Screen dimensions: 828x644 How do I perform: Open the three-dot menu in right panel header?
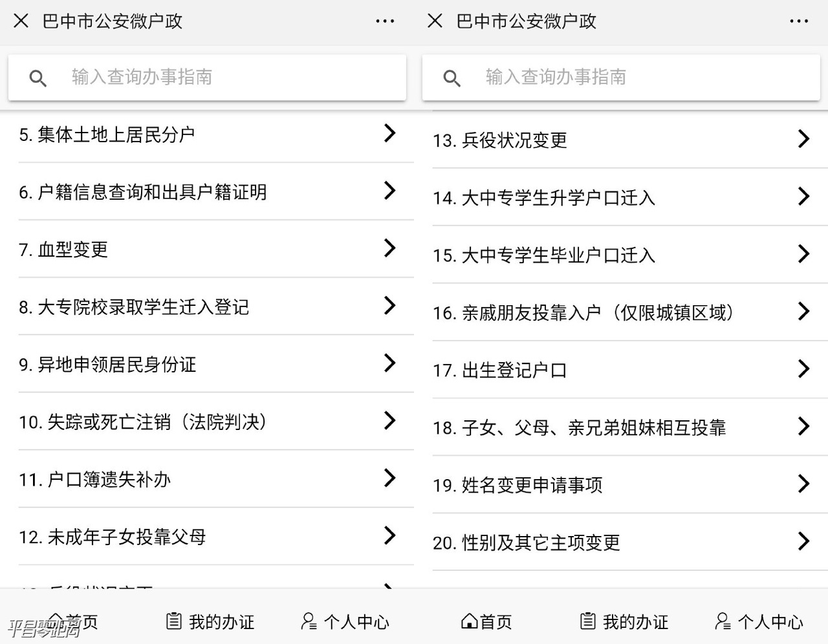(x=799, y=21)
